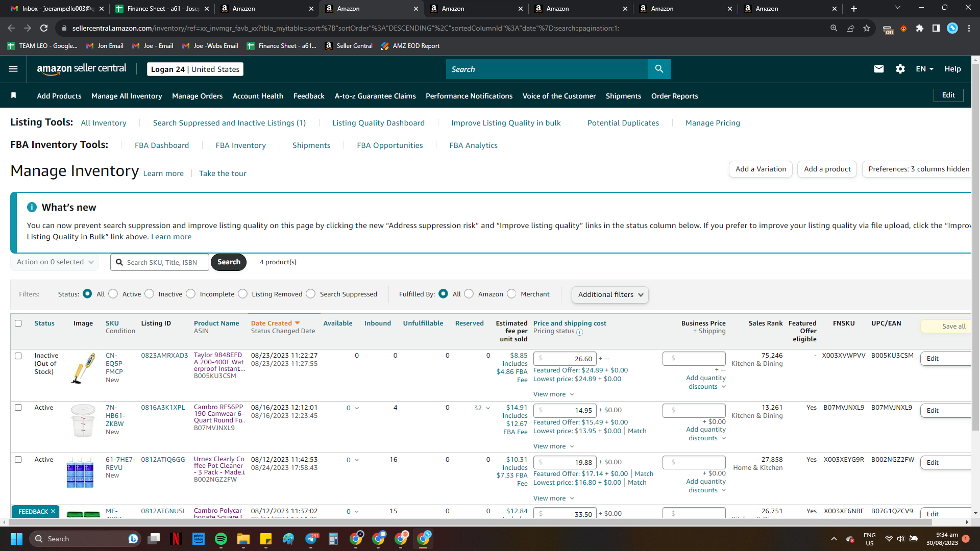Select the Listing Removed status filter

click(243, 294)
